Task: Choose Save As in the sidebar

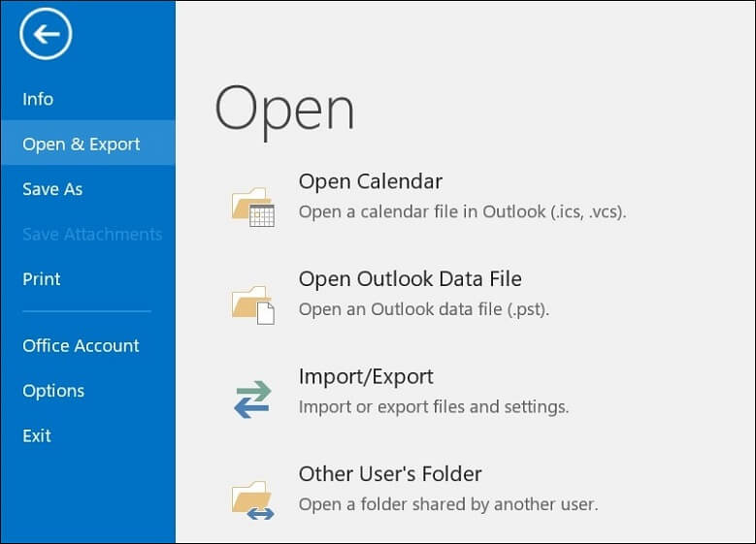Action: point(87,189)
